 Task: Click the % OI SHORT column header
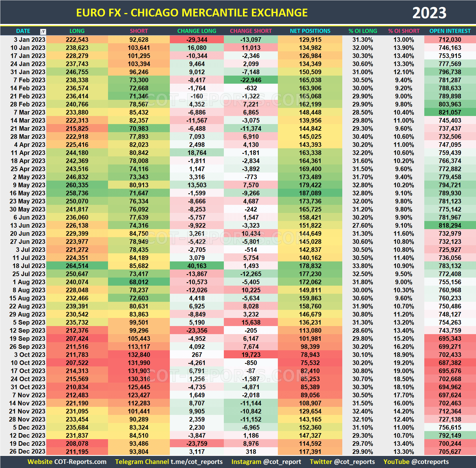click(x=404, y=31)
